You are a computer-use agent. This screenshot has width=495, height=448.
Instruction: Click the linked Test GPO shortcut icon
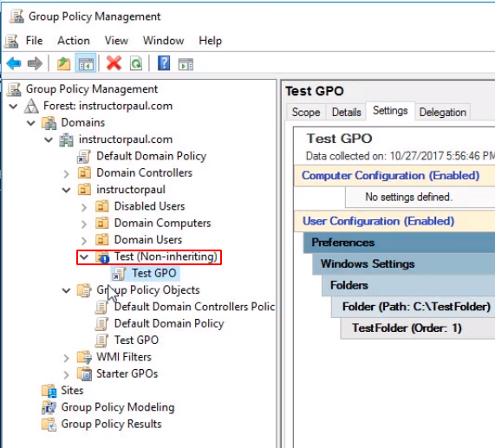120,274
